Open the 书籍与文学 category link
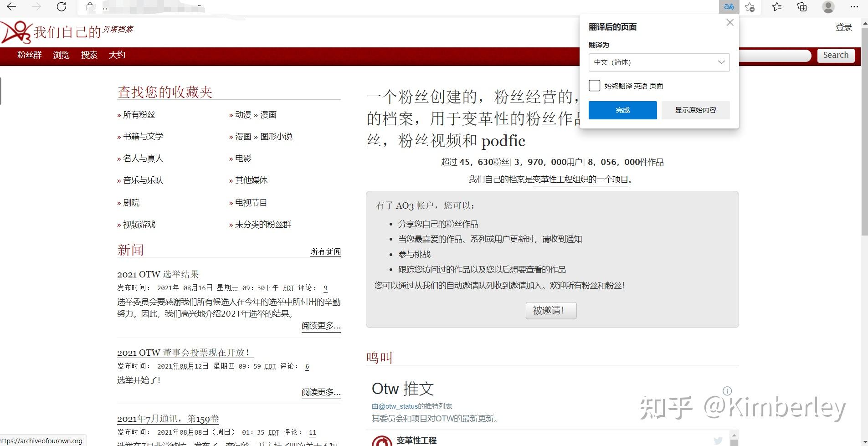 (143, 137)
